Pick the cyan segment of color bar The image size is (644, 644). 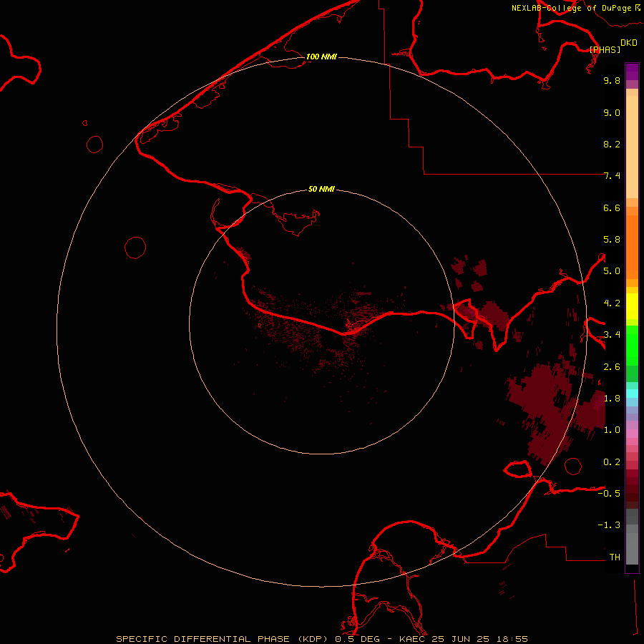coord(632,394)
